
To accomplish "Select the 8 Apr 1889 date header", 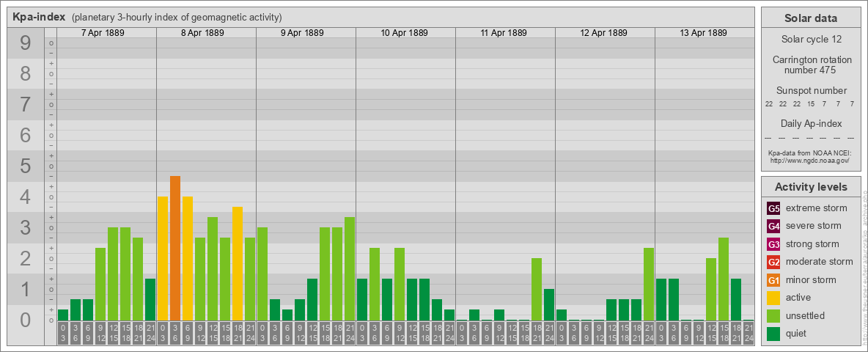I will coord(202,33).
